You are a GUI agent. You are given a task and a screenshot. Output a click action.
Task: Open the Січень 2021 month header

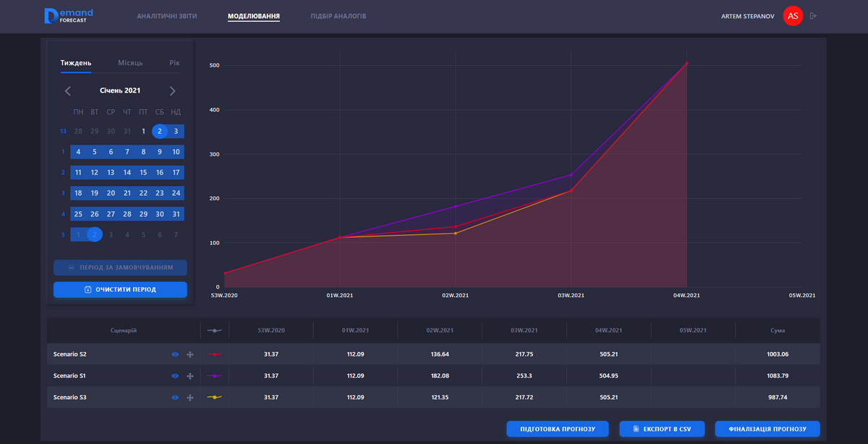click(x=120, y=91)
